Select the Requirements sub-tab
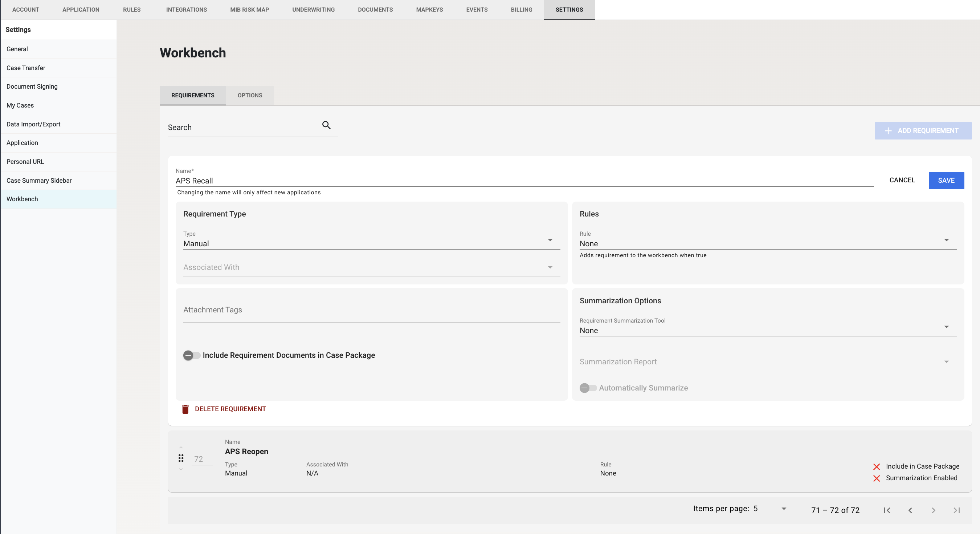Screen dimensions: 980x534 point(193,96)
